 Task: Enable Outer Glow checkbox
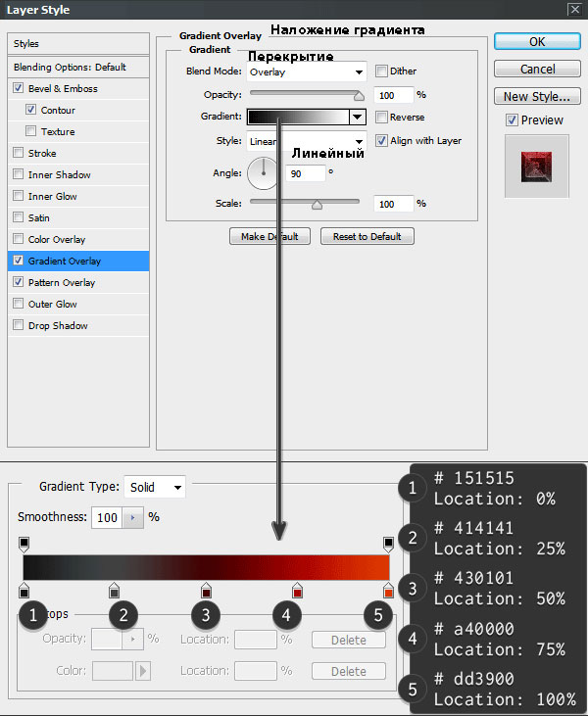click(18, 304)
